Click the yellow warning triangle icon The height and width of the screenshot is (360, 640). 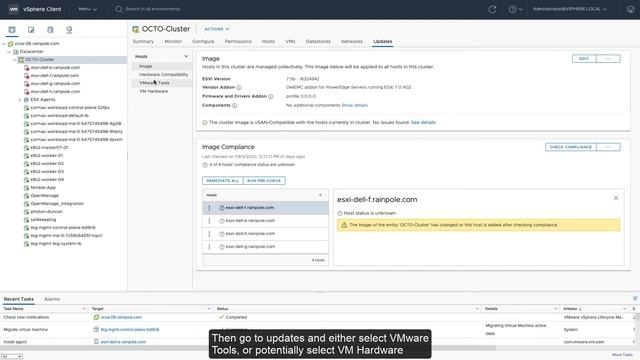[x=344, y=225]
